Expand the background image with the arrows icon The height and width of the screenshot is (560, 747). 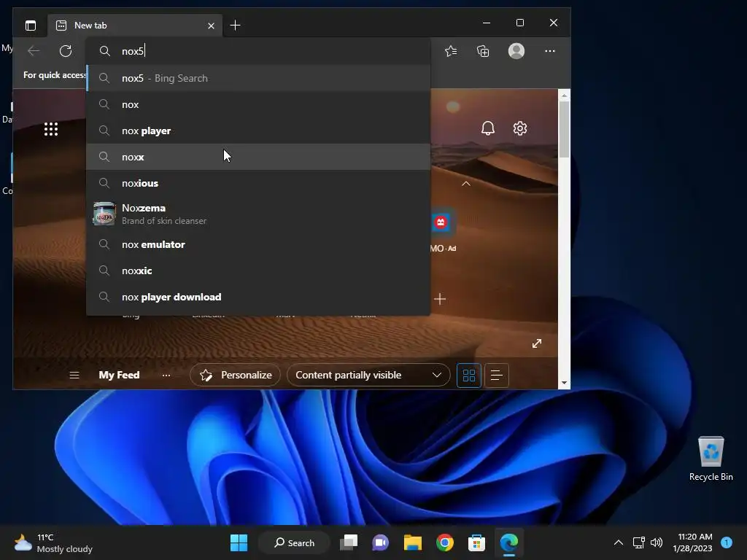tap(537, 343)
